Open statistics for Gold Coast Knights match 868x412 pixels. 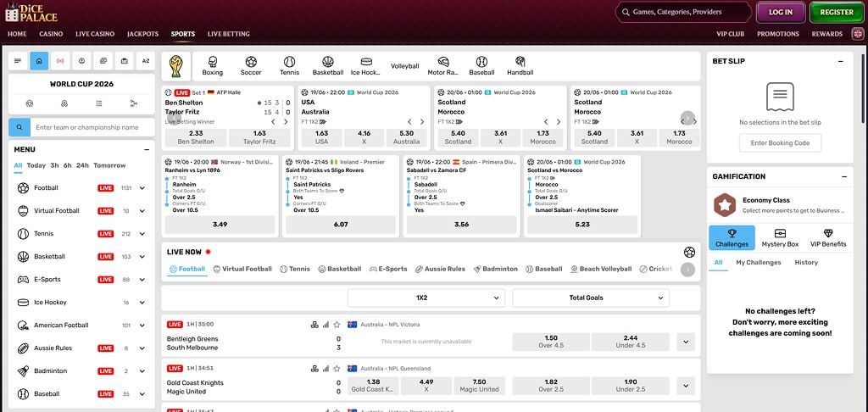click(325, 368)
